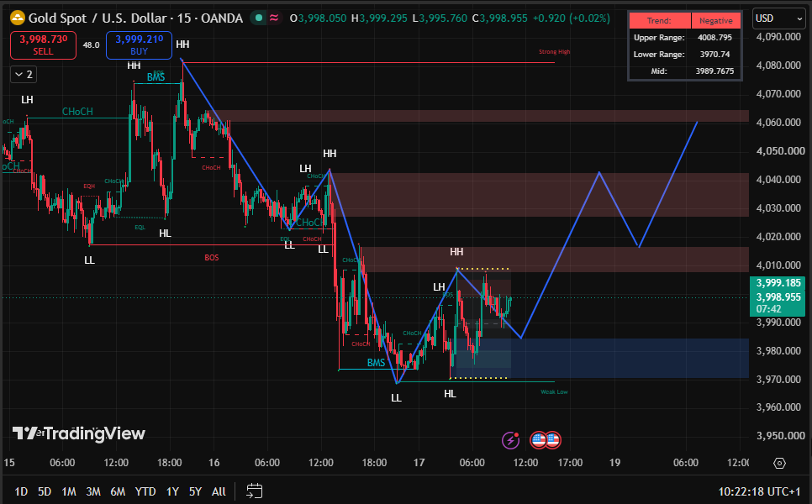Select the 6M time range
The width and height of the screenshot is (812, 504).
point(118,491)
